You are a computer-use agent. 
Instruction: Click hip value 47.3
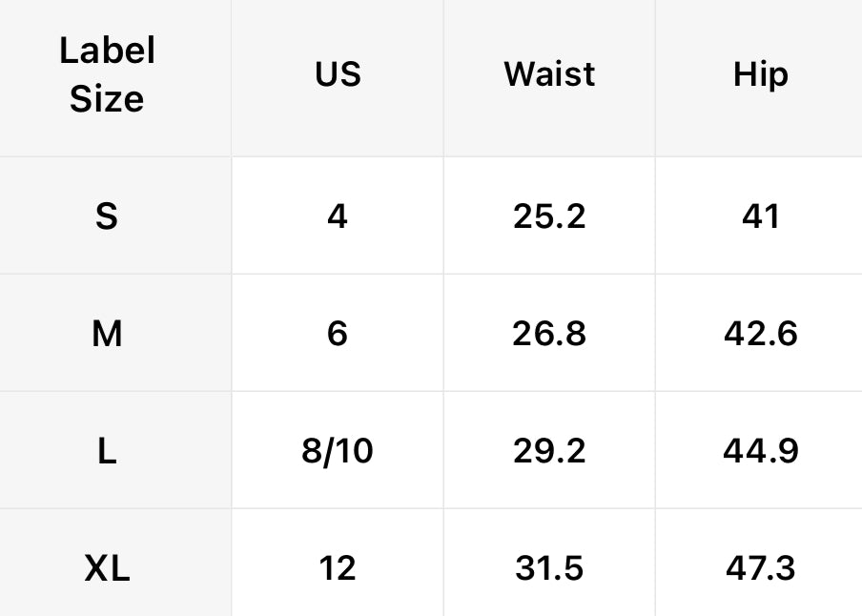(x=760, y=568)
